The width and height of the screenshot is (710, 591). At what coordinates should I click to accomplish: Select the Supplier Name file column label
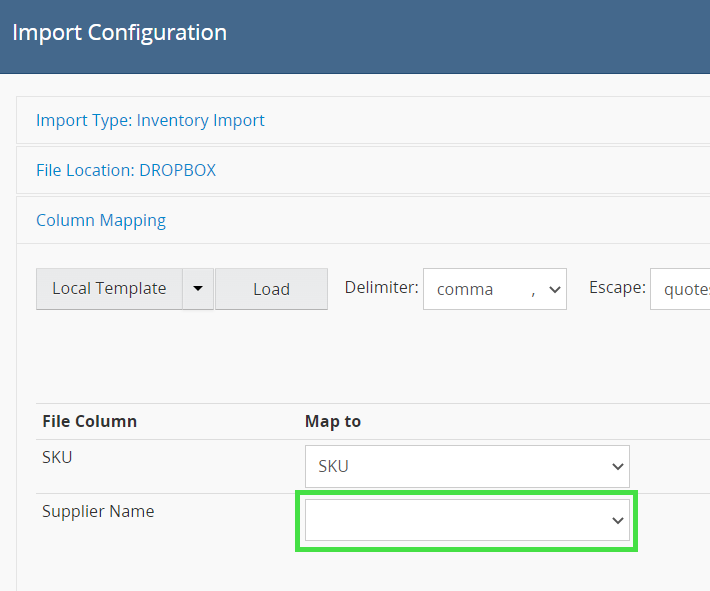[98, 511]
